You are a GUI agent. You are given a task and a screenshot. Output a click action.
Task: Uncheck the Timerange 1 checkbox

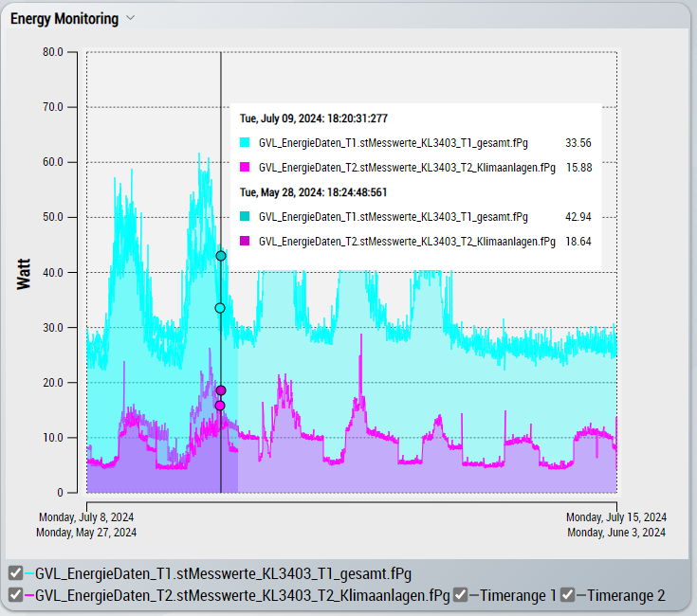tap(460, 595)
